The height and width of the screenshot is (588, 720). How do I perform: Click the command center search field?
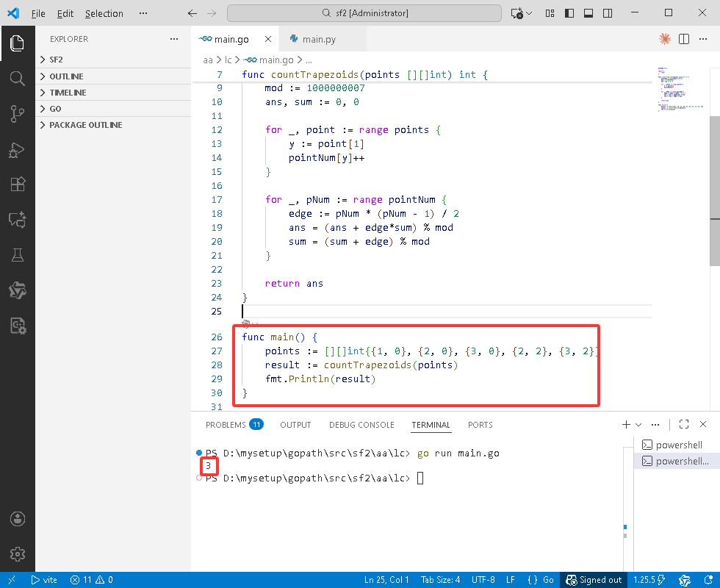364,13
